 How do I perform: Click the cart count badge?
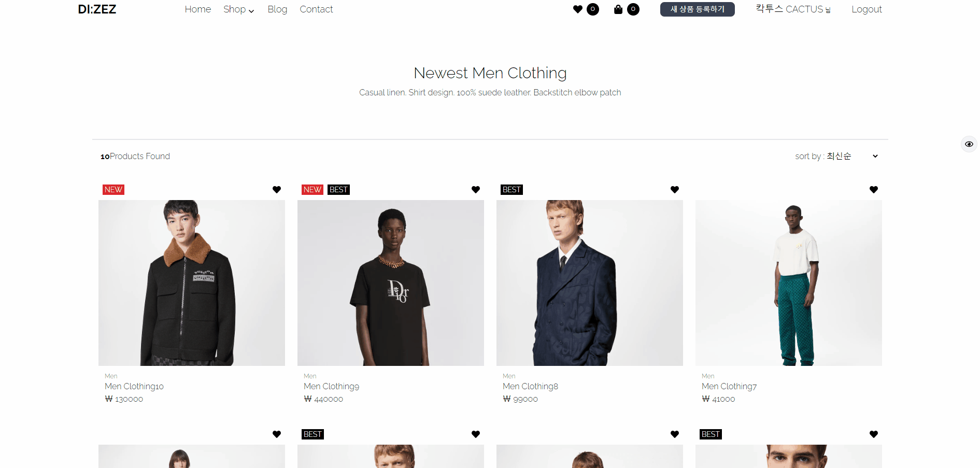click(633, 9)
